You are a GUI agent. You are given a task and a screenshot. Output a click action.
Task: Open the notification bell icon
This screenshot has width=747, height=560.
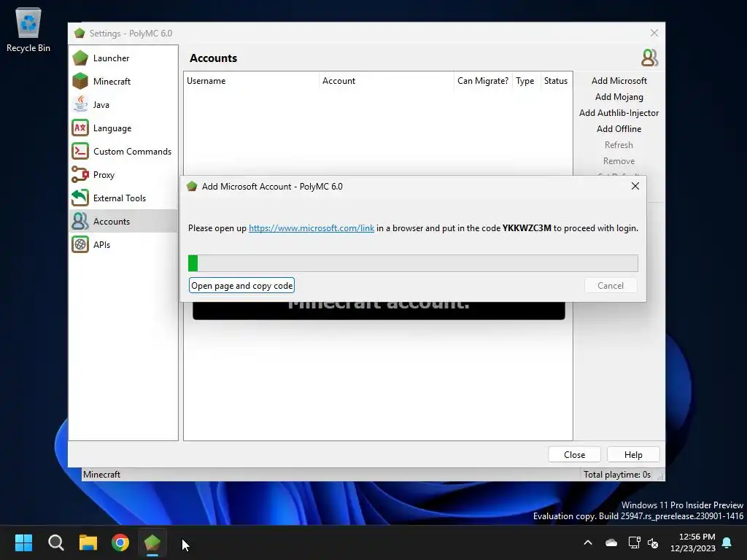tap(727, 542)
